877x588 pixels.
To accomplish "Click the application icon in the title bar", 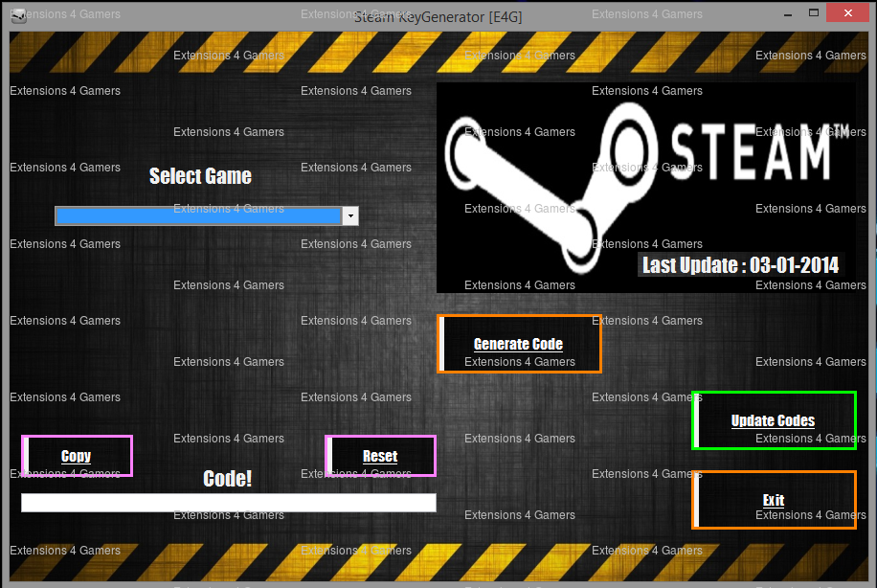I will click(x=18, y=14).
